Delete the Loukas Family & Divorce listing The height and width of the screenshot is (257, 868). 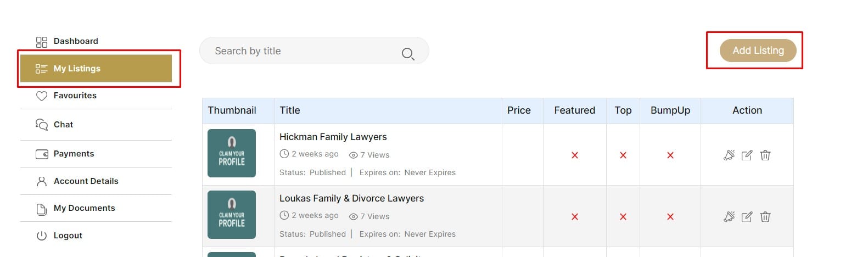[x=765, y=217]
